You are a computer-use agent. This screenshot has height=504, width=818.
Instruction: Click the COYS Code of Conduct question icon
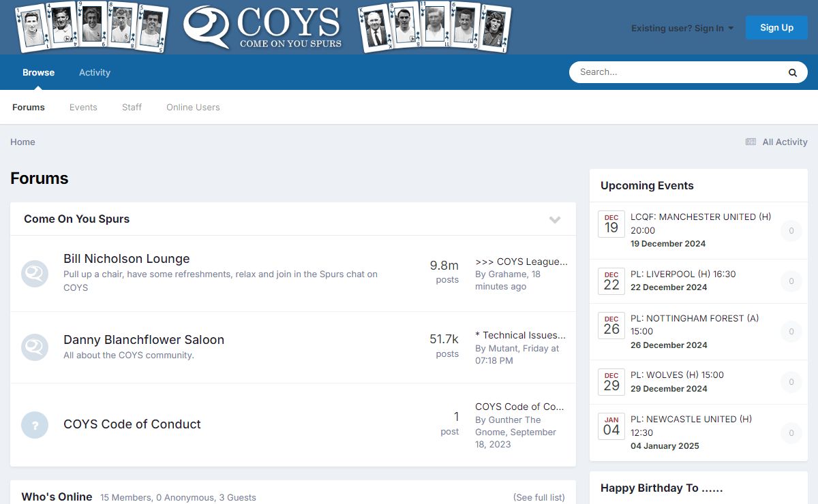click(x=35, y=424)
